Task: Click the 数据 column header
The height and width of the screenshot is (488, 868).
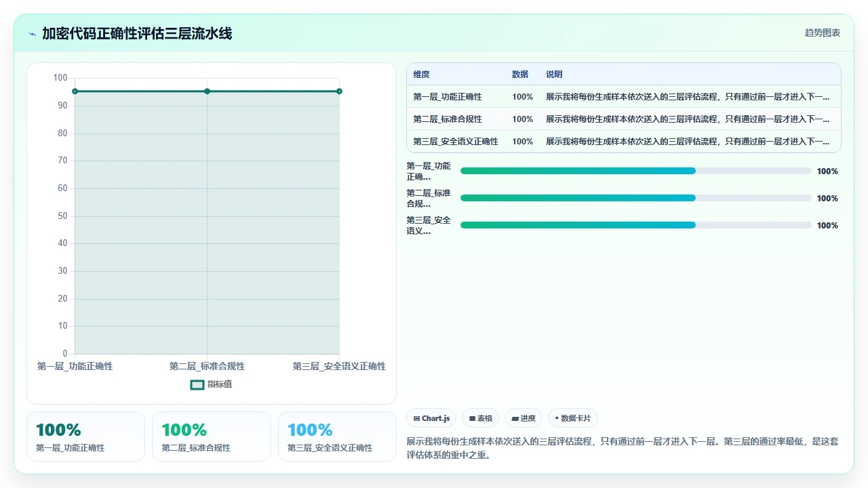Action: click(x=520, y=75)
